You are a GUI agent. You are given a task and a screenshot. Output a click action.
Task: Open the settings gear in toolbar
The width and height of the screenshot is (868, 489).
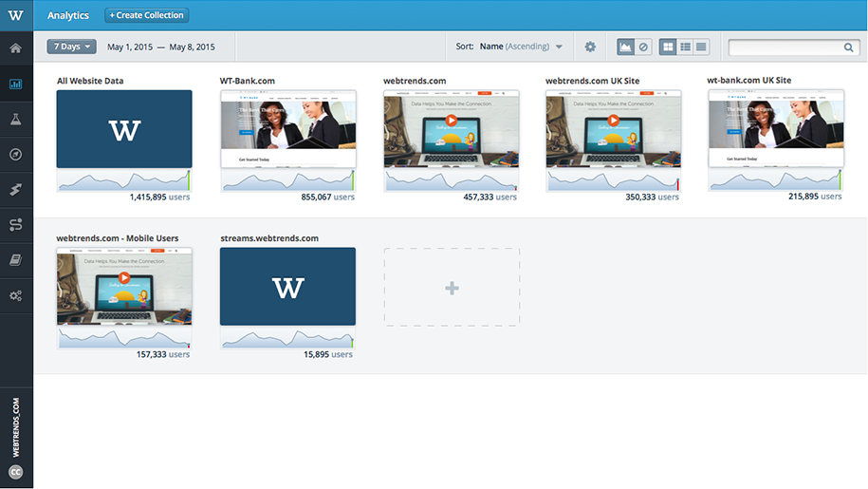(x=590, y=47)
